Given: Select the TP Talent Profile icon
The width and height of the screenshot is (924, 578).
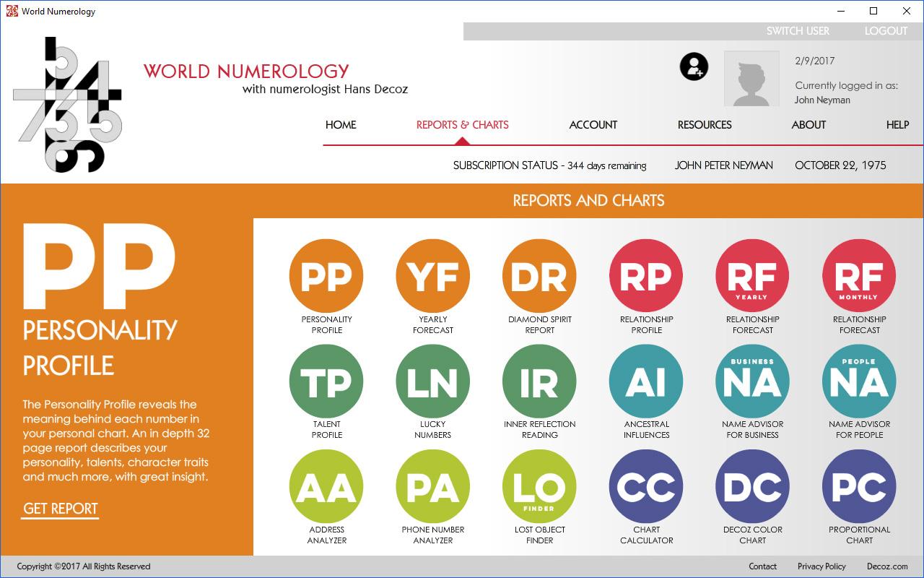Looking at the screenshot, I should click(326, 381).
